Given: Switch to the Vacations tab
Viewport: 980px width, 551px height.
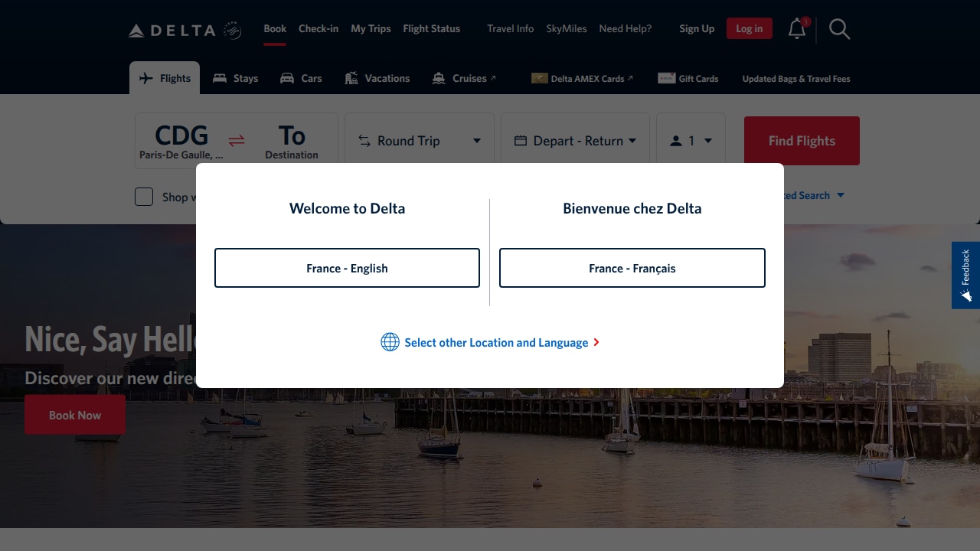Looking at the screenshot, I should [x=377, y=78].
